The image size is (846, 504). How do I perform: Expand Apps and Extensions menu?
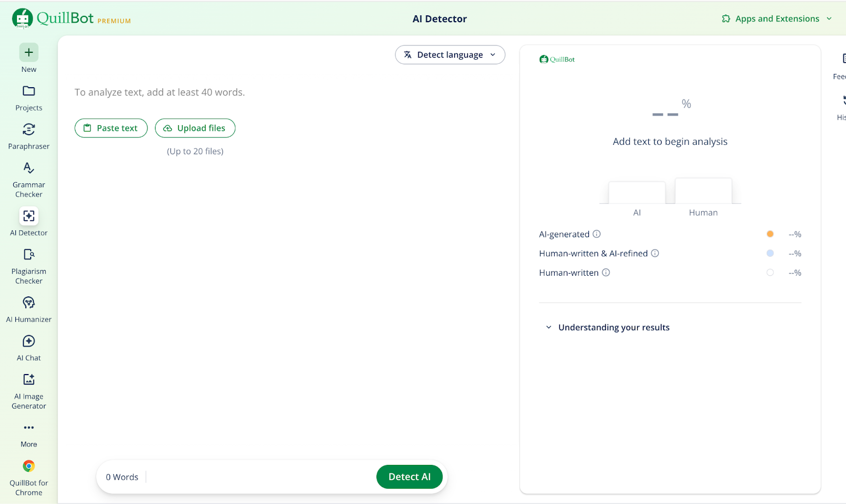click(777, 19)
